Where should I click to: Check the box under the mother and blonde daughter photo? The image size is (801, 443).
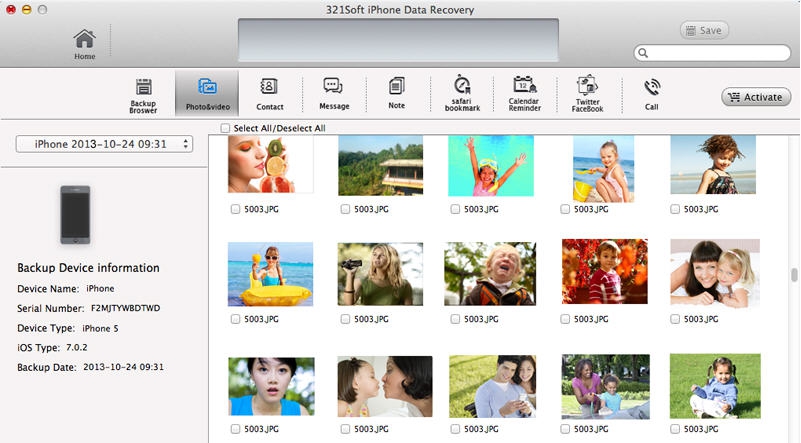(675, 319)
